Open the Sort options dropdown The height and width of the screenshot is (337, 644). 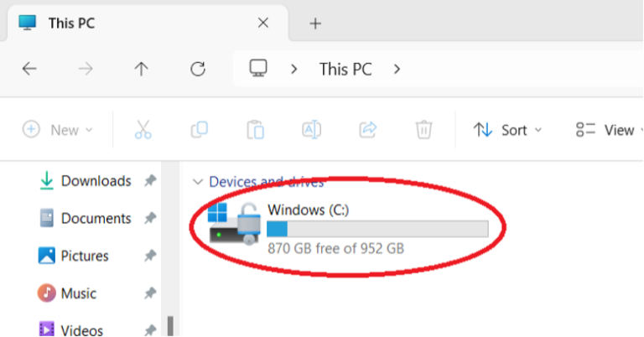coord(508,130)
